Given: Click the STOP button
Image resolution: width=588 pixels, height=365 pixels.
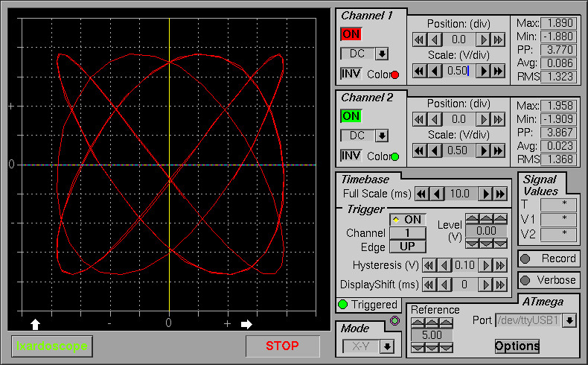Looking at the screenshot, I should click(x=283, y=346).
